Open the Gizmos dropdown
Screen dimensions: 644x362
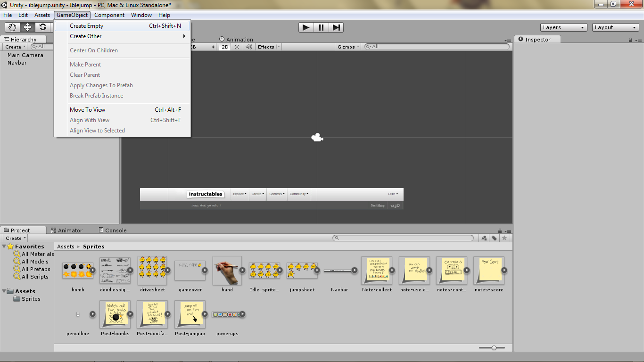348,47
